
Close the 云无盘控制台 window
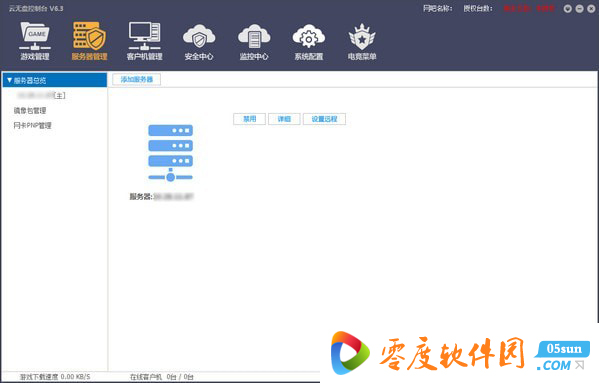(591, 8)
